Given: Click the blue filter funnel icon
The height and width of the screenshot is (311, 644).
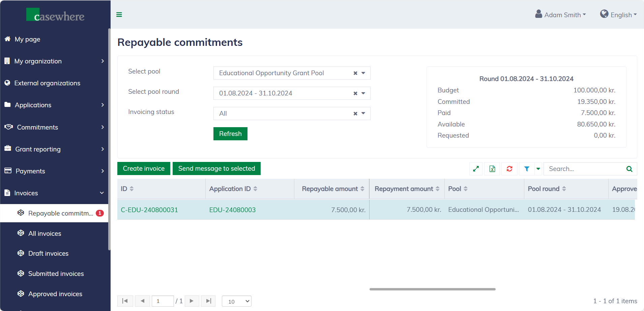Looking at the screenshot, I should [x=527, y=169].
